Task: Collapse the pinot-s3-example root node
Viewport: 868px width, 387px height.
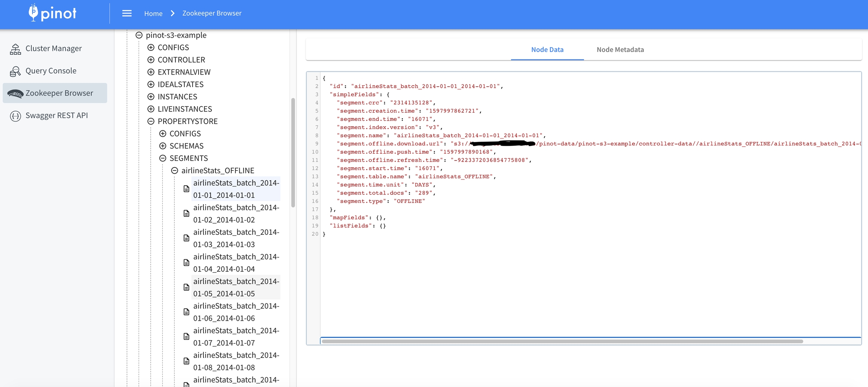Action: click(139, 35)
